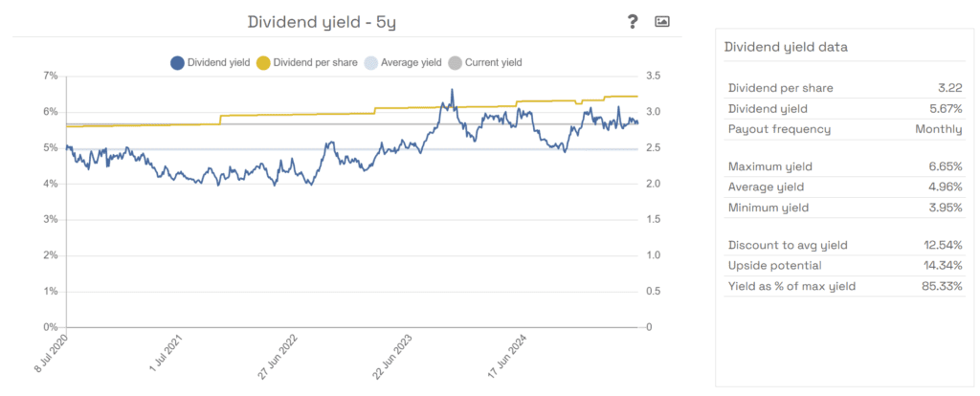Select the Upside potential 14.34% value
This screenshot has height=396, width=980.
[x=940, y=265]
